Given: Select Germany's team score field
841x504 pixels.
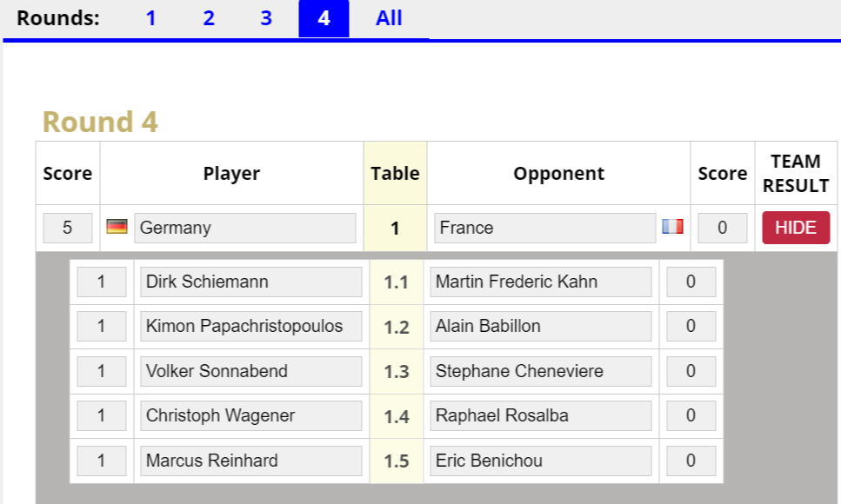Looking at the screenshot, I should coord(68,228).
